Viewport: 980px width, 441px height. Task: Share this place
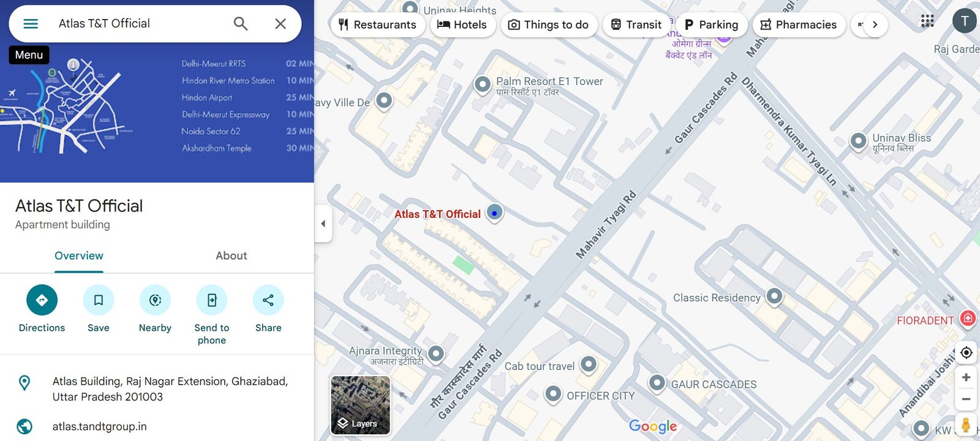(268, 300)
